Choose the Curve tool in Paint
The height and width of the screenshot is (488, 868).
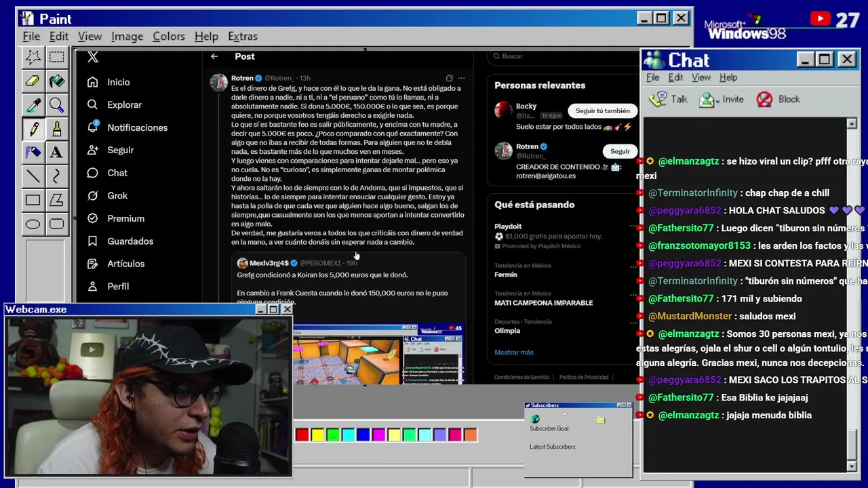(x=56, y=176)
